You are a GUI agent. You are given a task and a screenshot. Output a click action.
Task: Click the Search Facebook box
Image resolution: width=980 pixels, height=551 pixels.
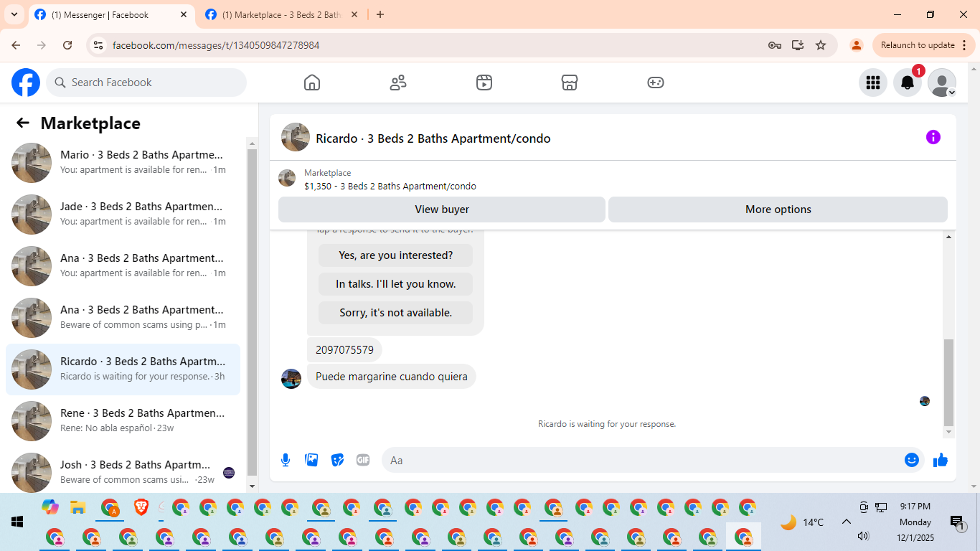click(146, 83)
